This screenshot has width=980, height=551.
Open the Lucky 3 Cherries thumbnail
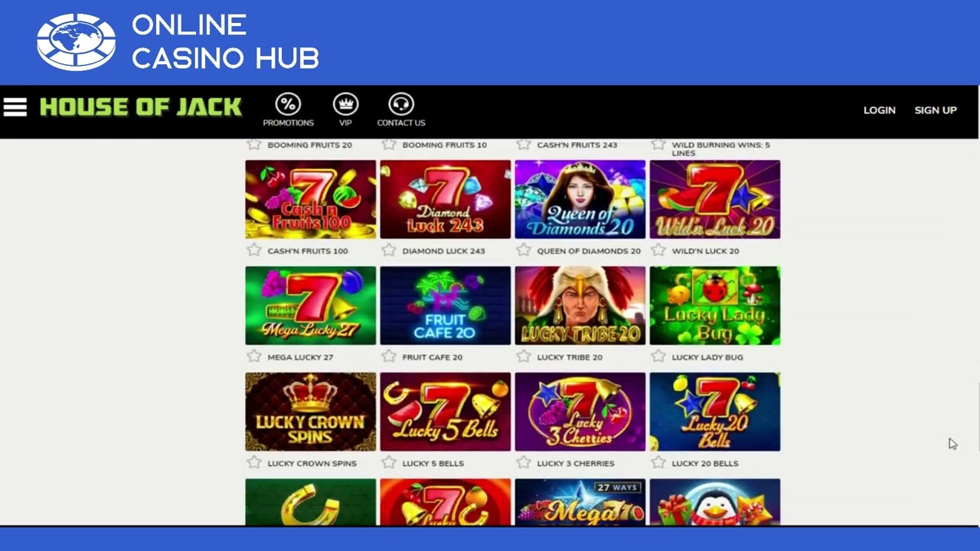point(580,412)
